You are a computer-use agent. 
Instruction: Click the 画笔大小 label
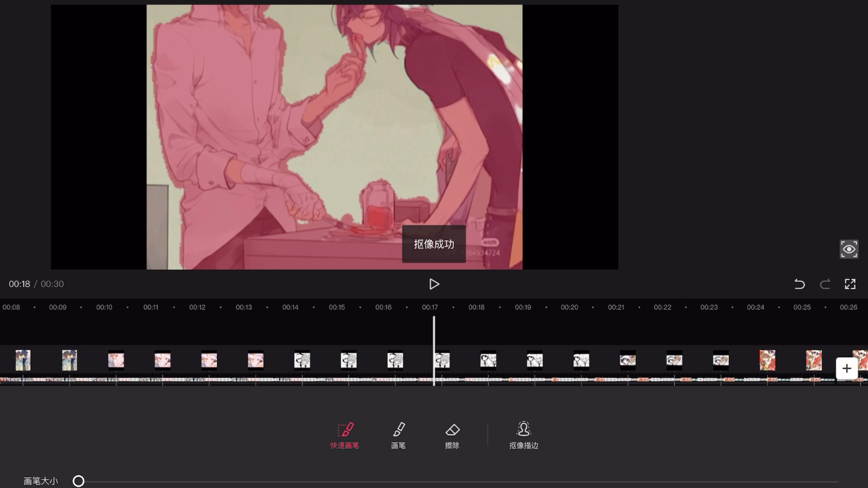click(41, 481)
